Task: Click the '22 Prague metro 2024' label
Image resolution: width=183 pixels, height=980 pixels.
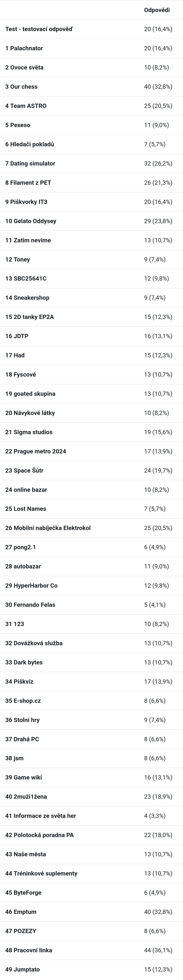Action: 36,451
